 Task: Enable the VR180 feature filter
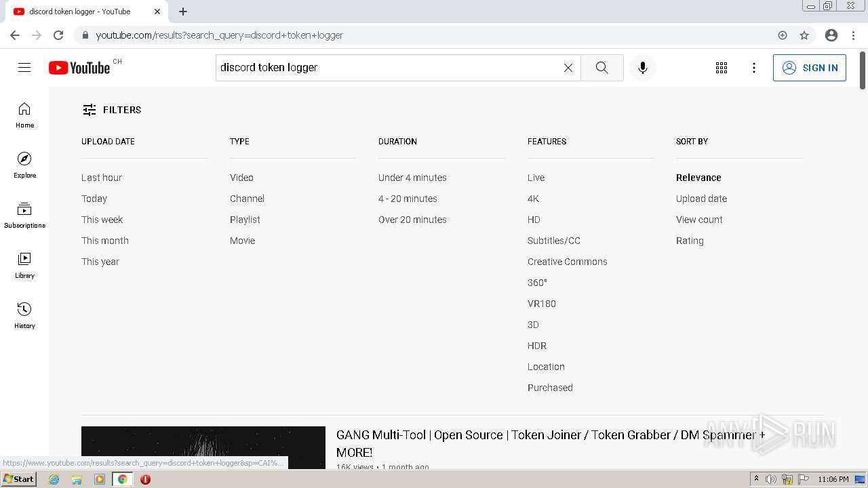(542, 304)
